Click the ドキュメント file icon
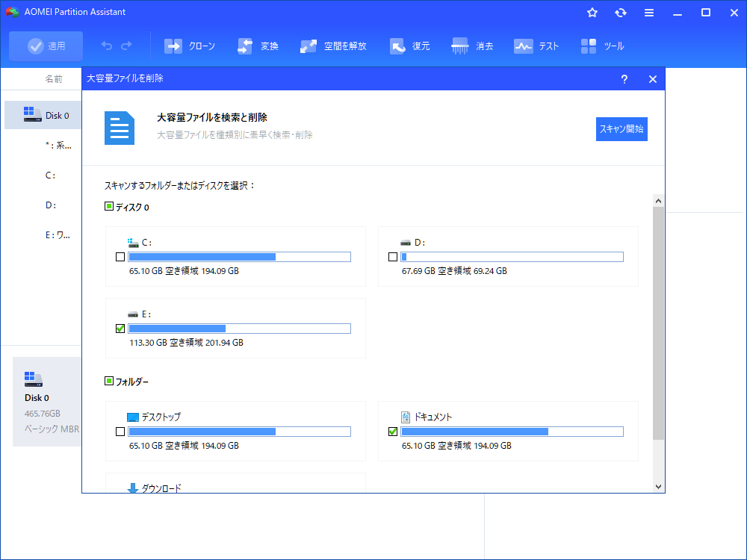The height and width of the screenshot is (560, 747). click(406, 417)
